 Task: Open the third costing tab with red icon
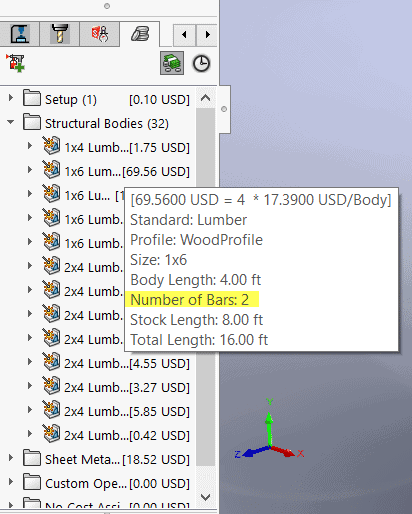99,34
